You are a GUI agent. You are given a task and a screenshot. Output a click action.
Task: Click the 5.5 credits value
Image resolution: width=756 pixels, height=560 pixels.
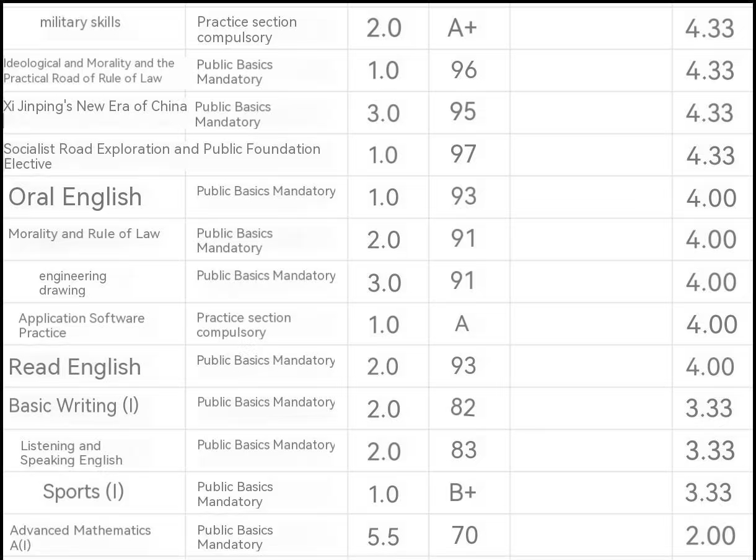point(384,537)
